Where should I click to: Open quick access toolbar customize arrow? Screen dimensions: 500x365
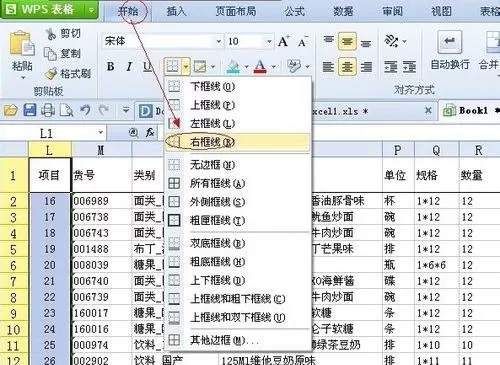pos(125,109)
